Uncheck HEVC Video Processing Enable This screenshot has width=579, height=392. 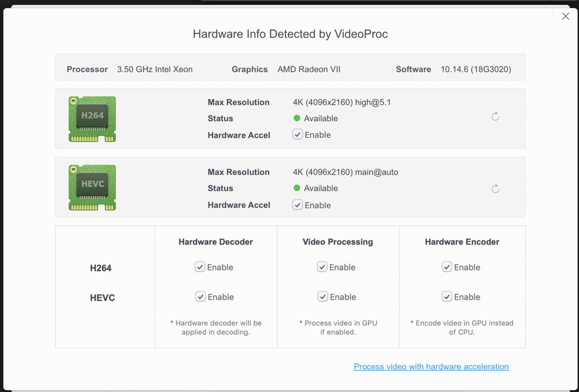[x=323, y=297]
